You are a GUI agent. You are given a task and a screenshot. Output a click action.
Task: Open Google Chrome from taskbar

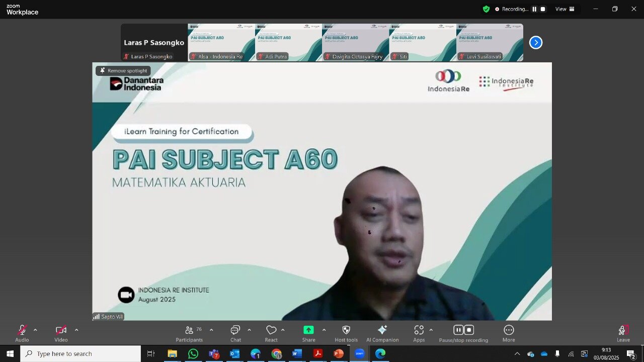pos(276,354)
